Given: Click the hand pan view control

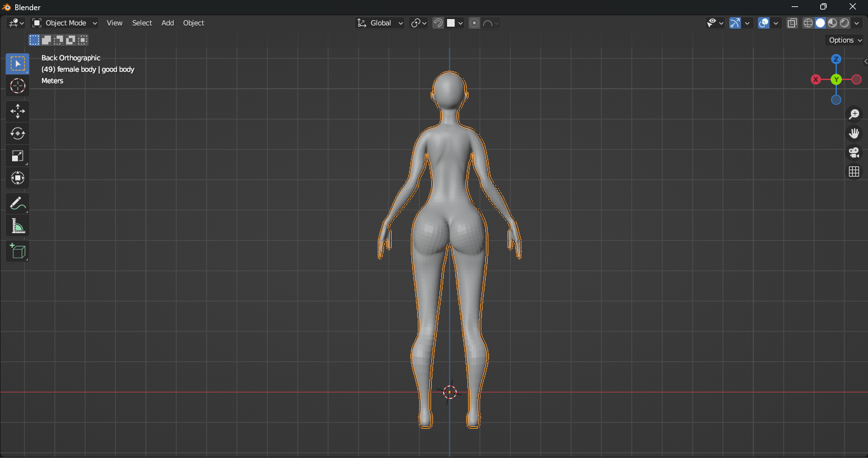Looking at the screenshot, I should coord(854,133).
